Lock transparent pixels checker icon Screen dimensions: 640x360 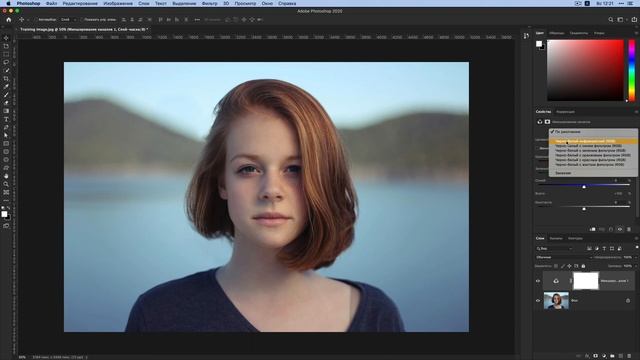coord(556,266)
